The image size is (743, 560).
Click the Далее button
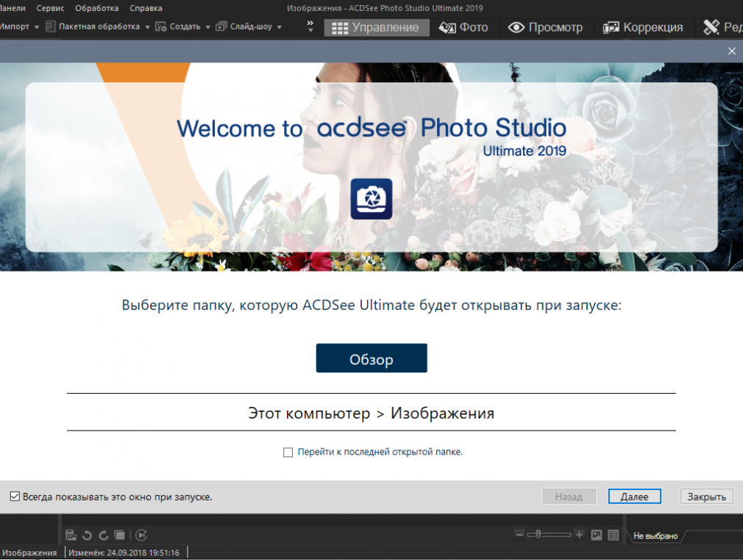(x=634, y=497)
